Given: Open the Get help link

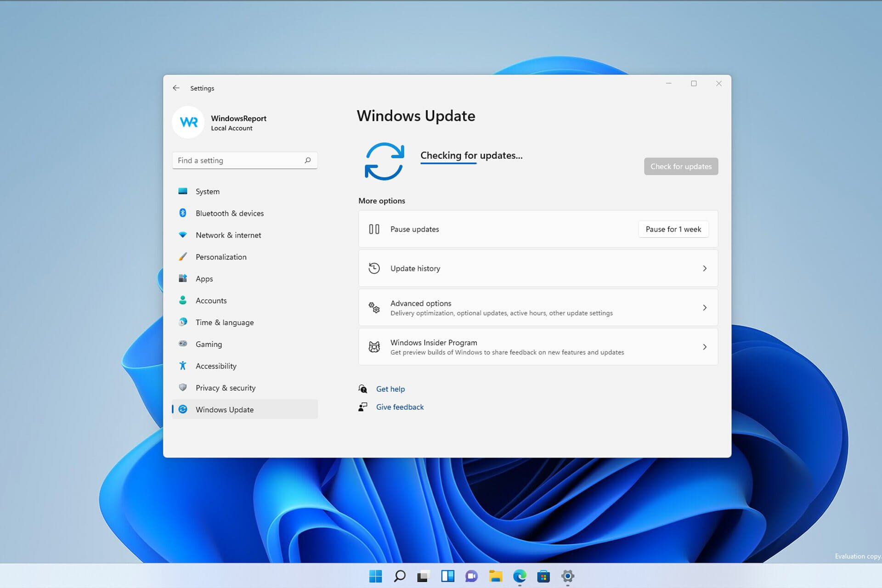Looking at the screenshot, I should point(390,389).
